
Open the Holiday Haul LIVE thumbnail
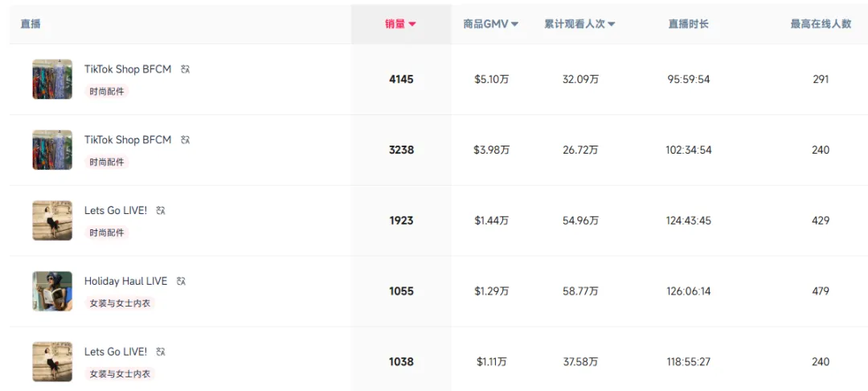click(52, 291)
